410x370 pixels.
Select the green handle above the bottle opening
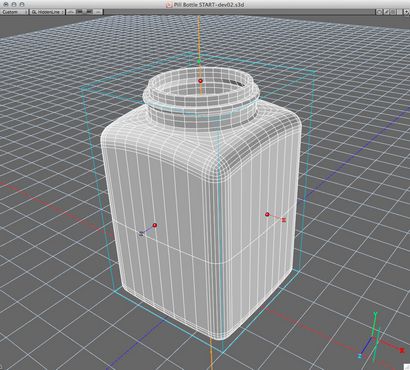pos(199,62)
